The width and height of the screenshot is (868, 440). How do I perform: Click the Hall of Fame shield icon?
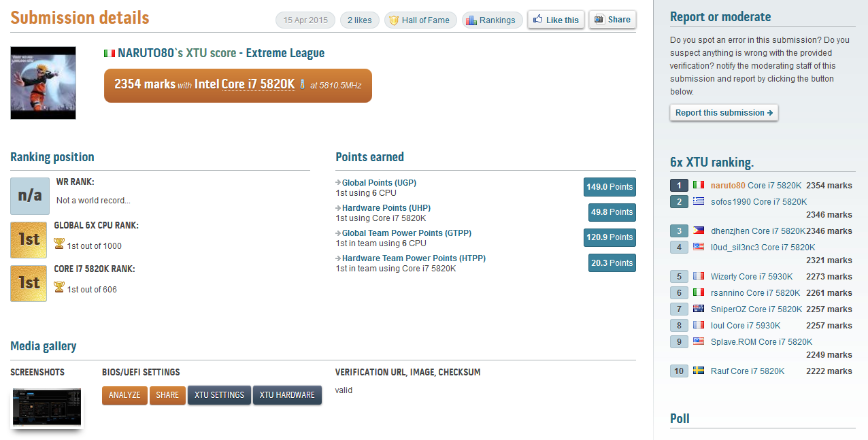393,20
